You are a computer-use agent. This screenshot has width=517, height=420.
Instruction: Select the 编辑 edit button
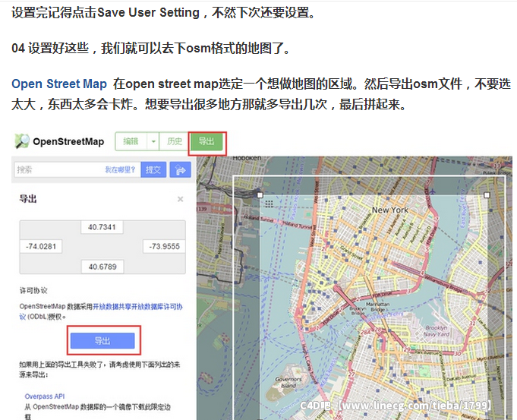(131, 141)
